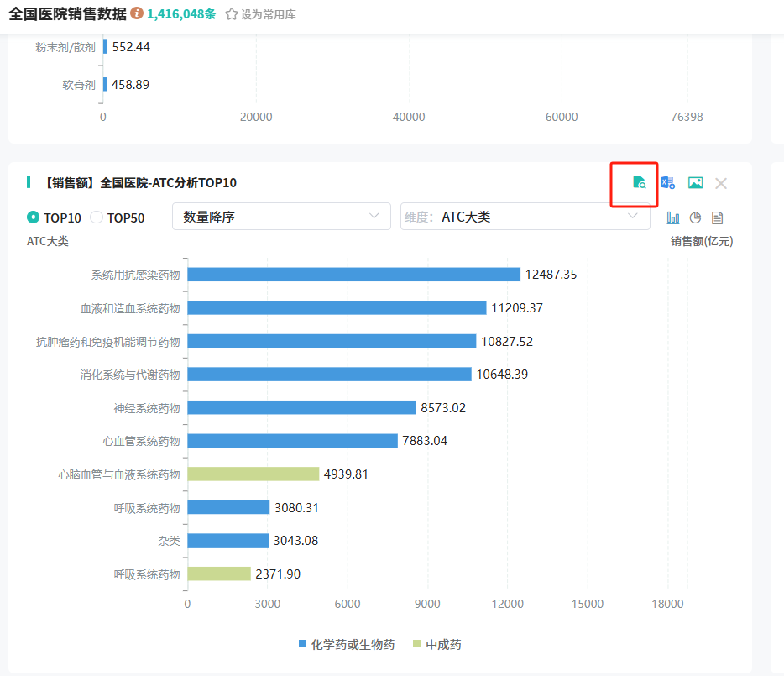This screenshot has height=676, width=784.
Task: Save chart as image icon
Action: pos(695,182)
